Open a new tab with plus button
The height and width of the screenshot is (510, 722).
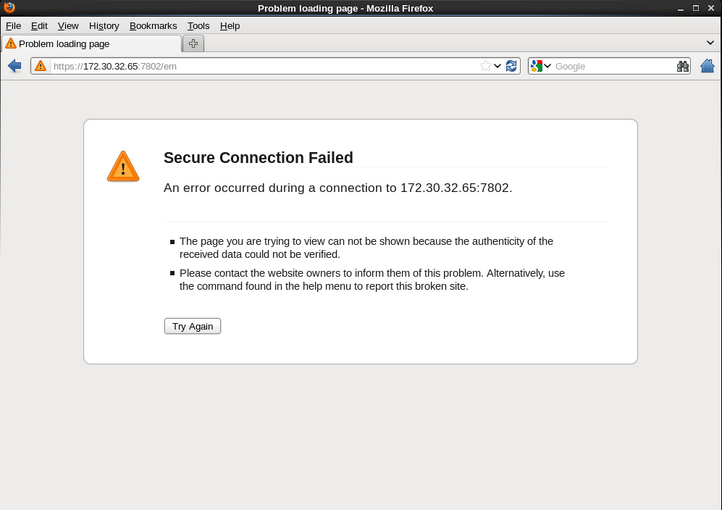coord(193,44)
